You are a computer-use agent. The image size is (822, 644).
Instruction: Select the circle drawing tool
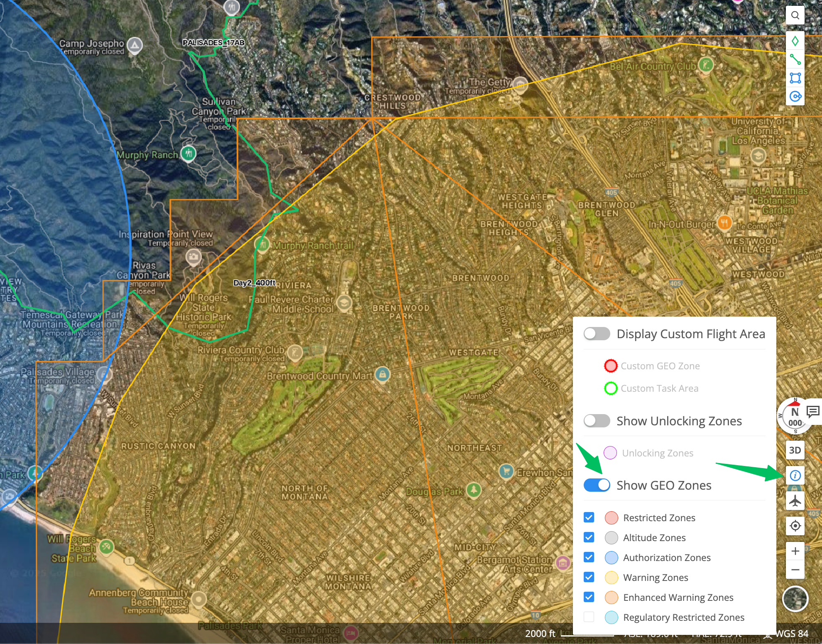coord(795,97)
